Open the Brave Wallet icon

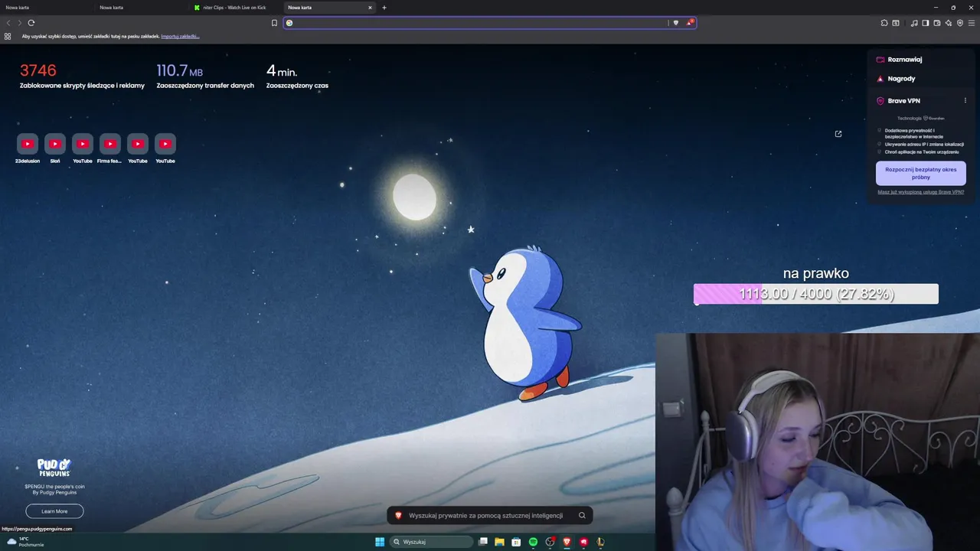point(937,23)
